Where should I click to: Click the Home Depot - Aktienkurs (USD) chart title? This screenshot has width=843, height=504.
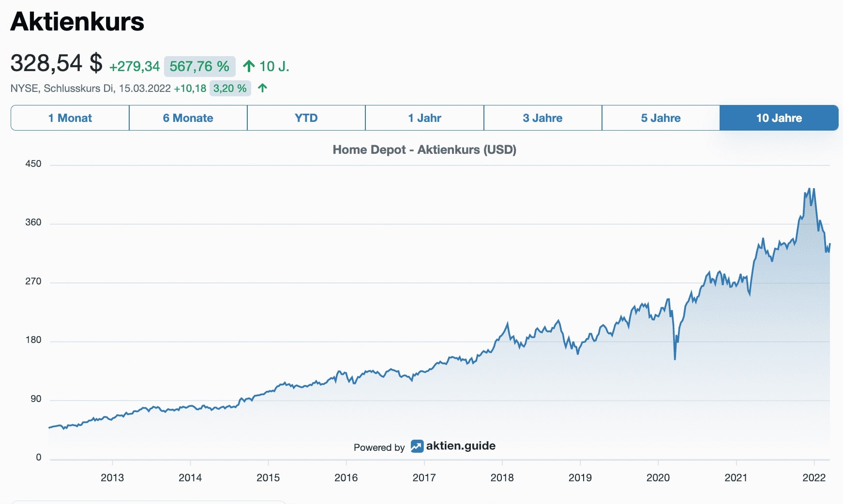(x=424, y=149)
